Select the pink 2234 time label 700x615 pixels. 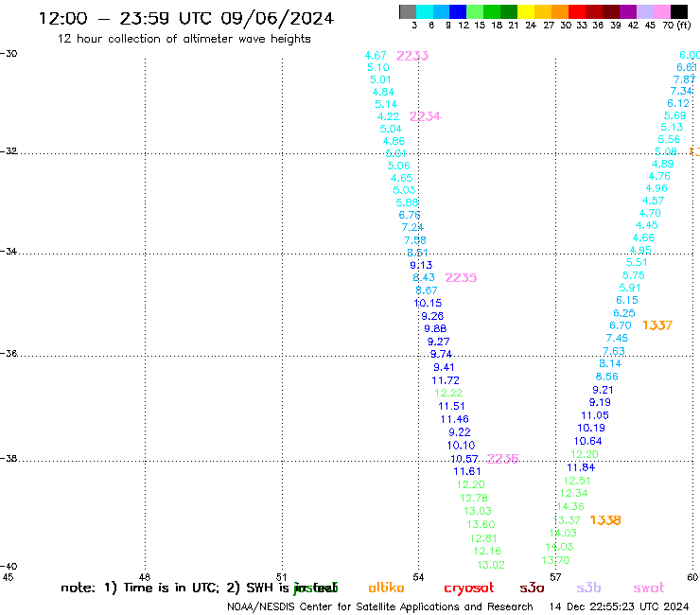425,116
